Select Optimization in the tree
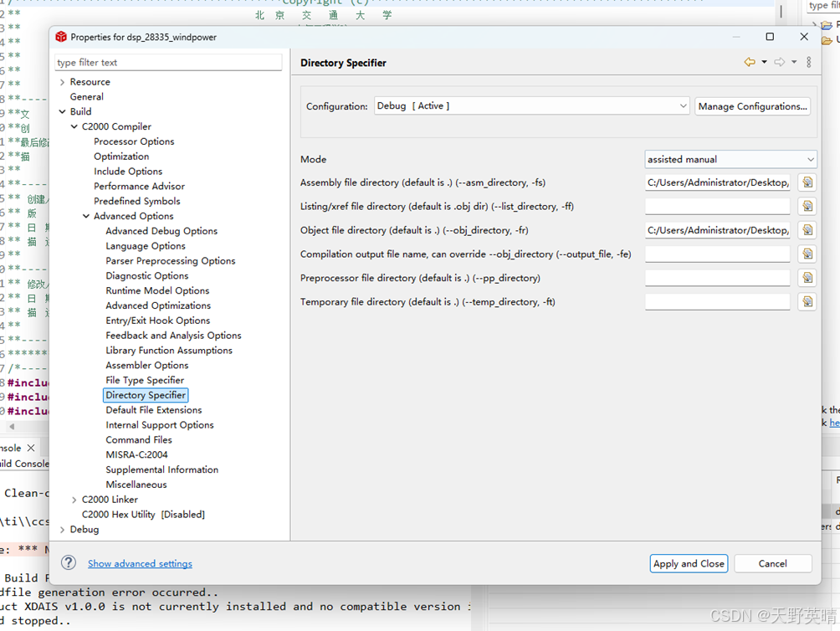 [x=121, y=156]
